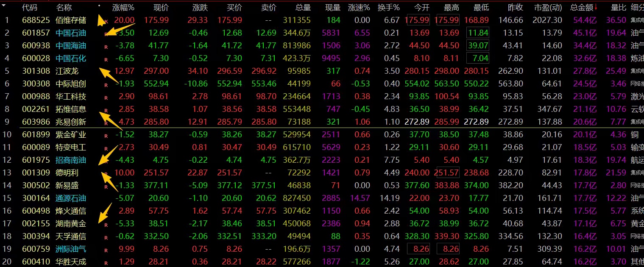Select stock name 江波龙
Viewport: 644px width, 267px height.
(67, 71)
